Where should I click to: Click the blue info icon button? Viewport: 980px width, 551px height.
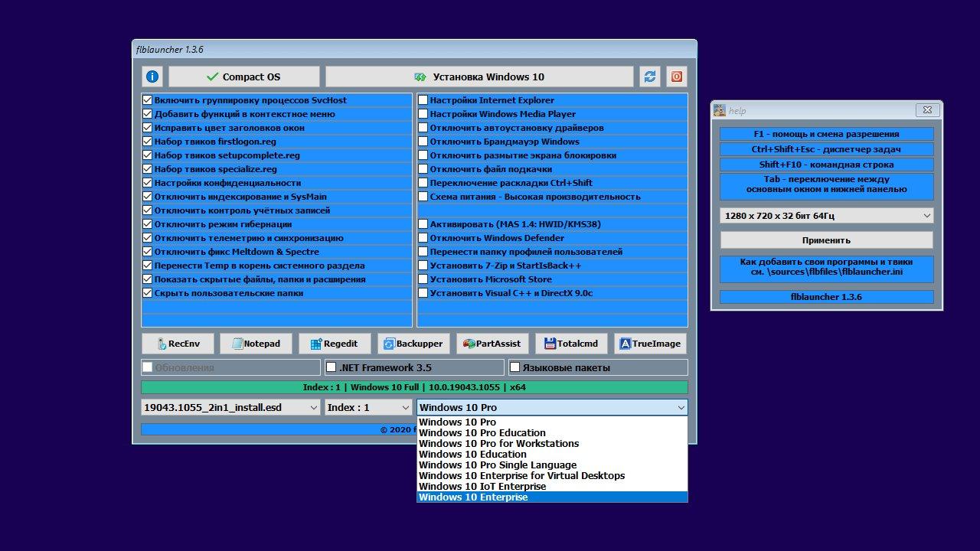(152, 77)
